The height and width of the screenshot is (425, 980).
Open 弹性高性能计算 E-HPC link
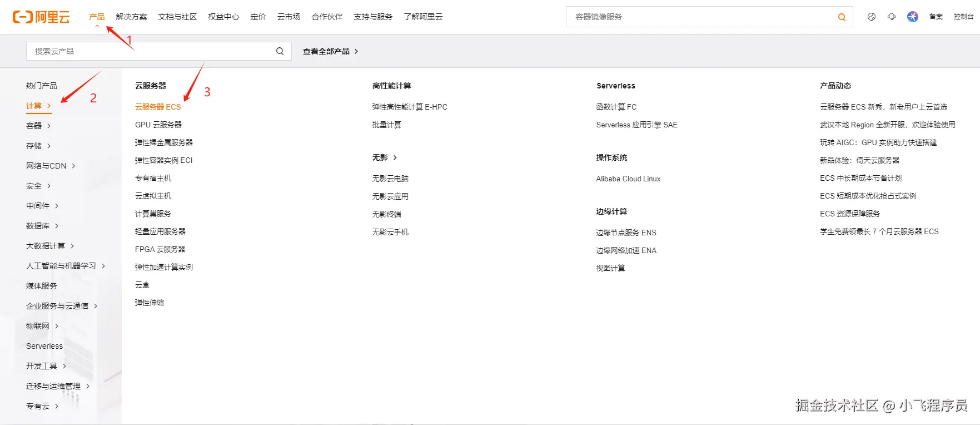click(410, 107)
